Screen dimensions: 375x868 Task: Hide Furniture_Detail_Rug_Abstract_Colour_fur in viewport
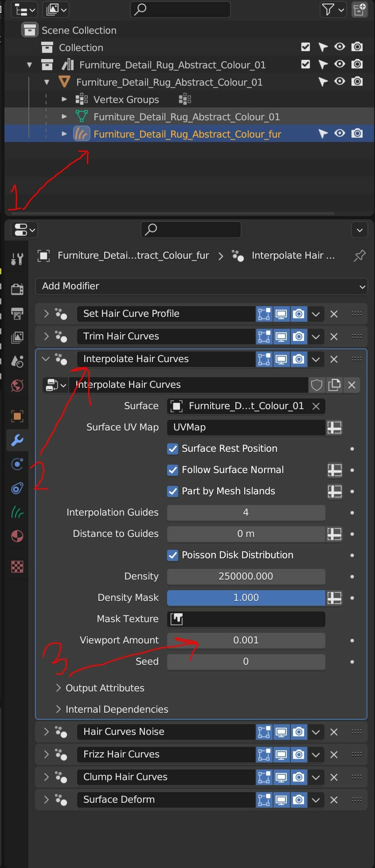pos(340,134)
